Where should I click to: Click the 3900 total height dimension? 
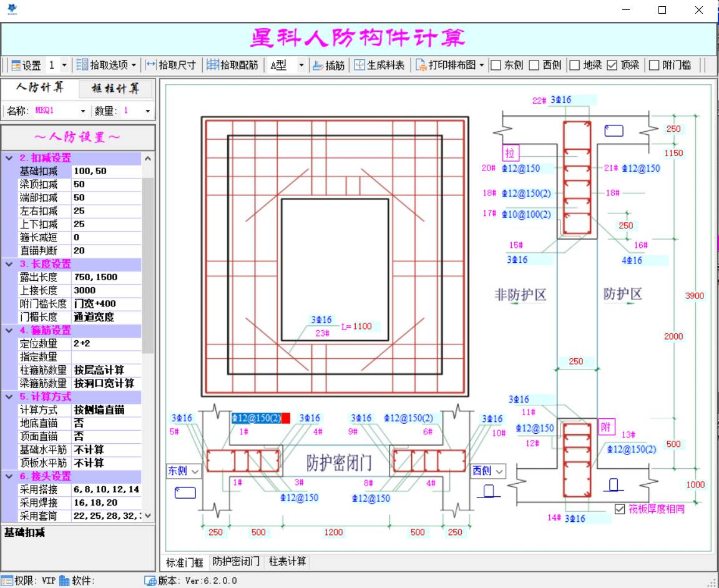694,296
